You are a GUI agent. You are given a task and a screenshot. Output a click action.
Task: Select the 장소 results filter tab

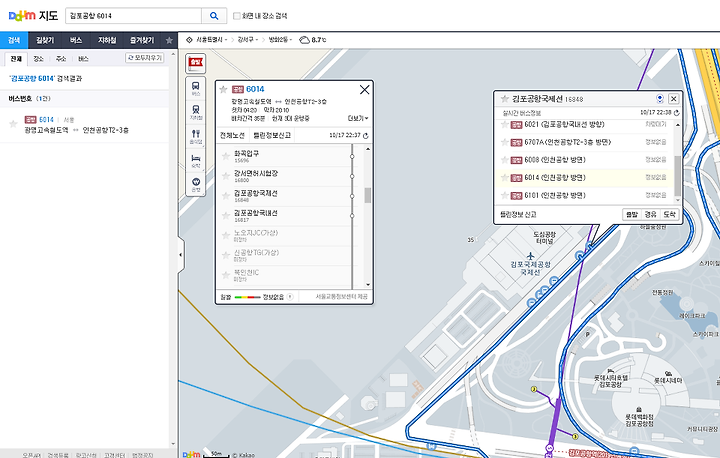(39, 59)
